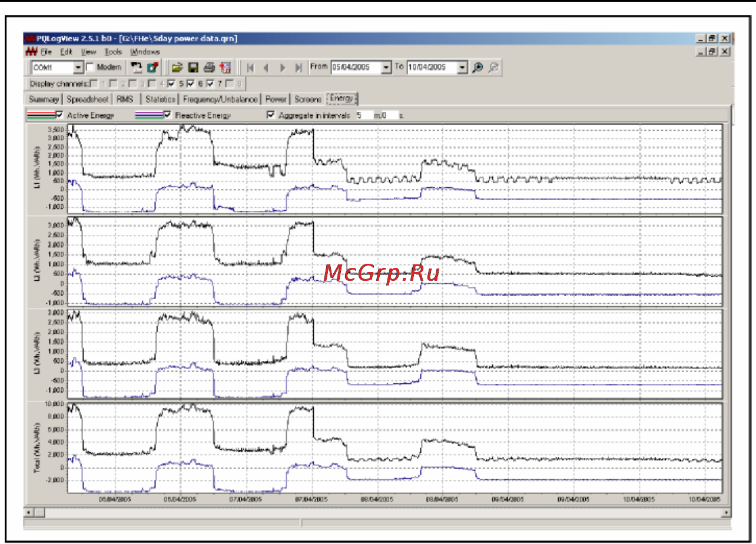The height and width of the screenshot is (544, 756).
Task: Open the File menu
Action: [47, 52]
